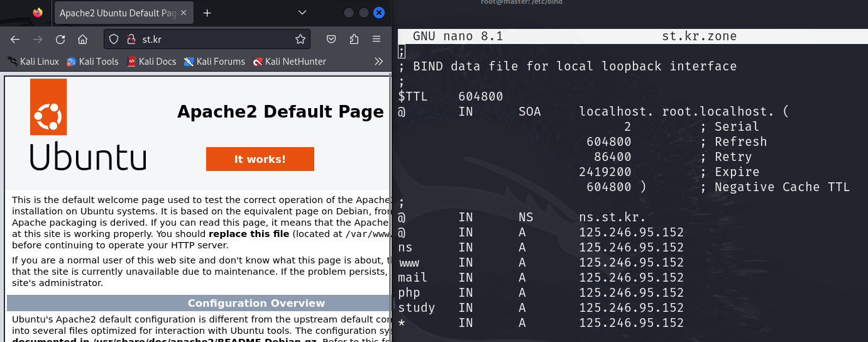This screenshot has width=868, height=342.
Task: Click the insecure connection lock icon
Action: [131, 39]
